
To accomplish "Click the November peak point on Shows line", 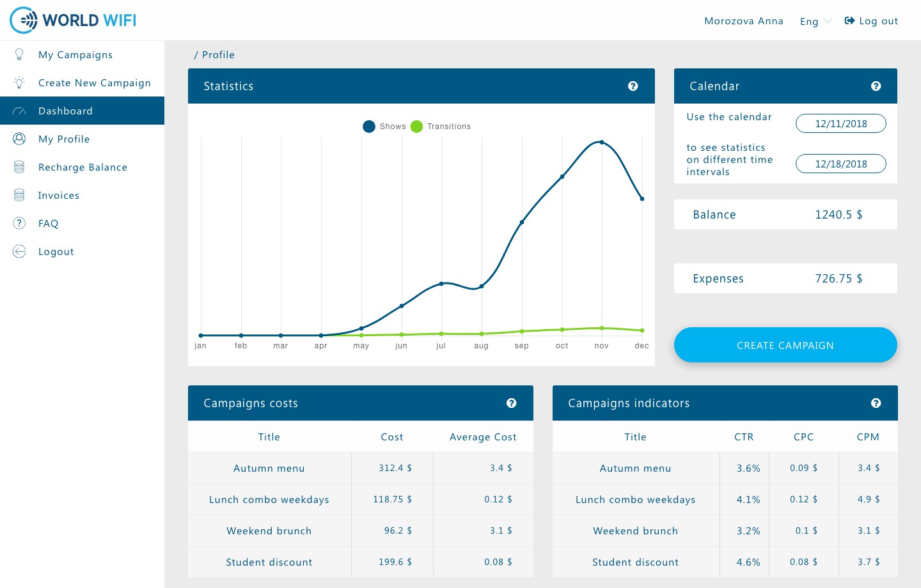I will click(602, 142).
